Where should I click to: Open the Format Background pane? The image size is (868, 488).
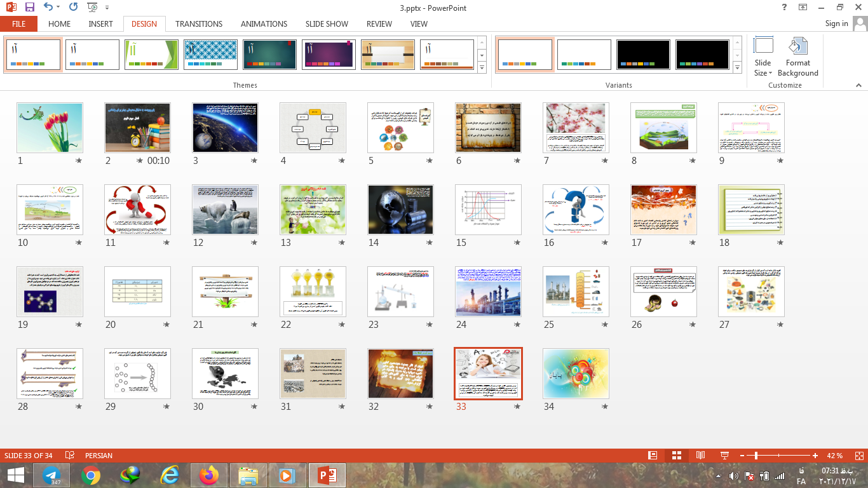(x=797, y=57)
